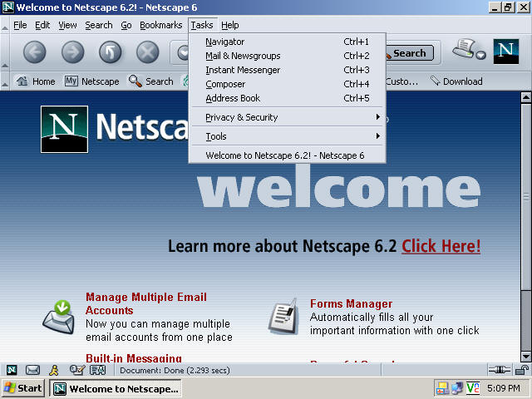Viewport: 532px width, 399px height.
Task: Open the Search menu
Action: [99, 25]
